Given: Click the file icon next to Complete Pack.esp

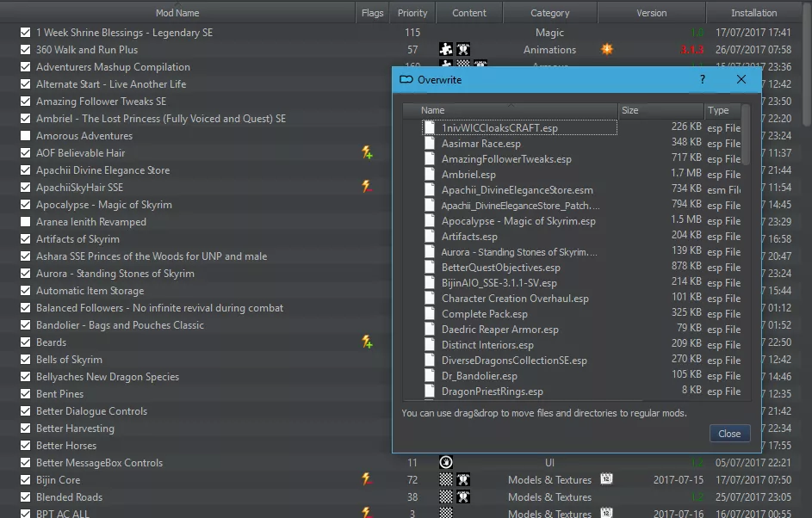Looking at the screenshot, I should [x=430, y=313].
